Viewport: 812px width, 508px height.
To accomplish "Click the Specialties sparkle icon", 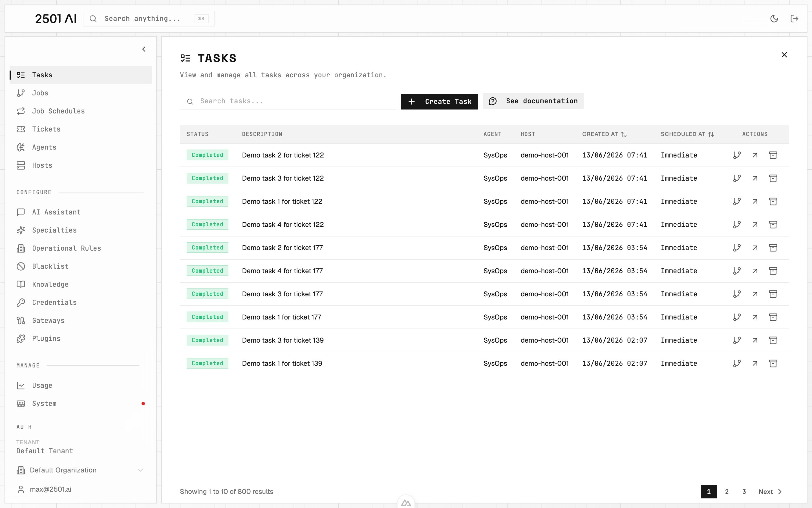I will pyautogui.click(x=21, y=231).
